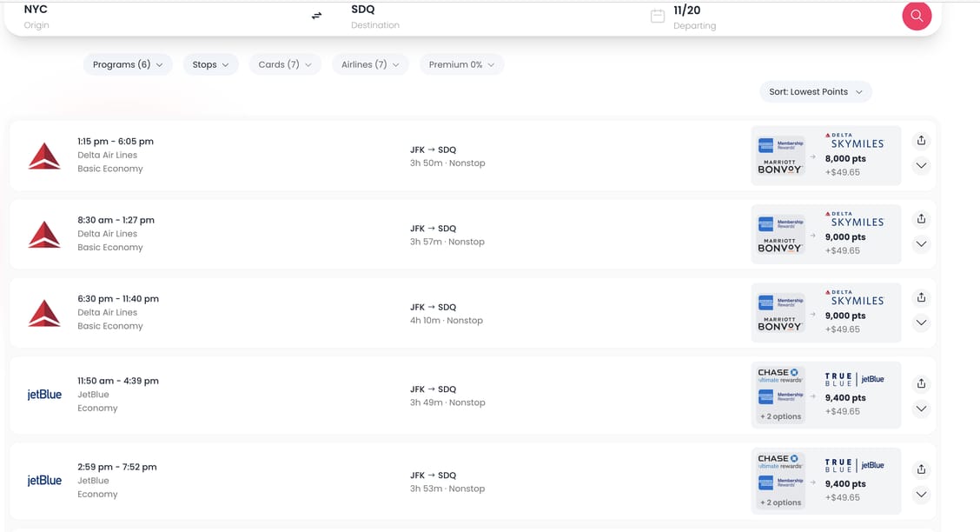This screenshot has height=532, width=980.
Task: Share the 2:59 pm JetBlue flight
Action: click(x=921, y=469)
